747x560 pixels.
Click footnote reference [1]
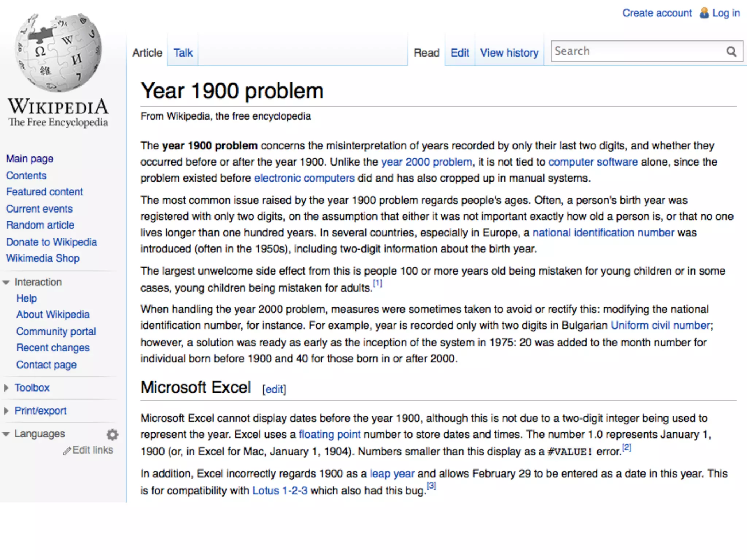click(377, 283)
